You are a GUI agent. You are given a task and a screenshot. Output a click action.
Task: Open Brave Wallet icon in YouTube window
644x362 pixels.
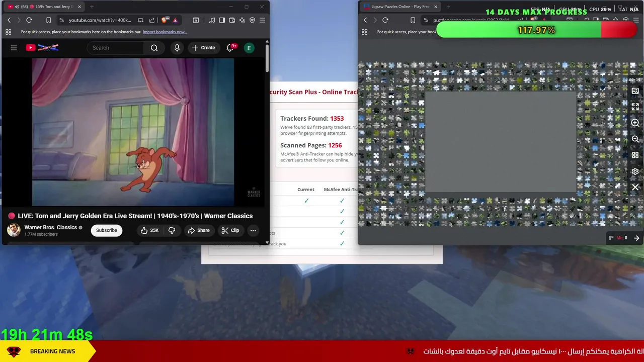click(232, 20)
